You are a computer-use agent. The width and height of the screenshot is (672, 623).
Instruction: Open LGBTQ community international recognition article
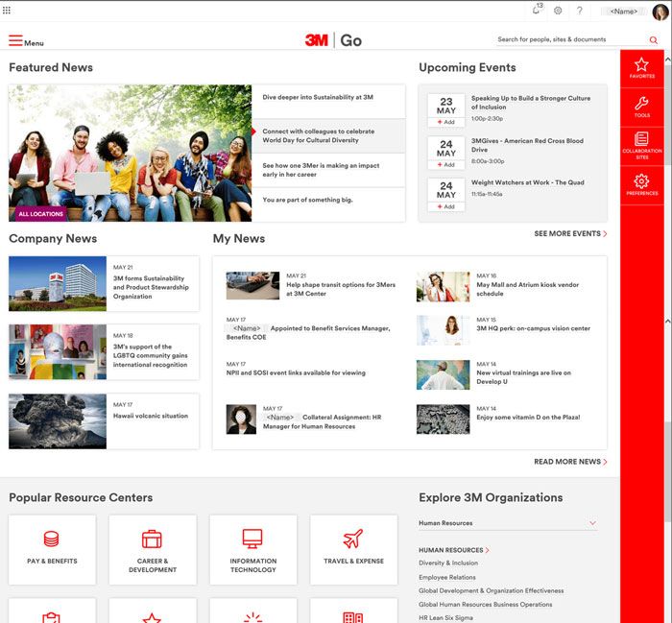(151, 355)
